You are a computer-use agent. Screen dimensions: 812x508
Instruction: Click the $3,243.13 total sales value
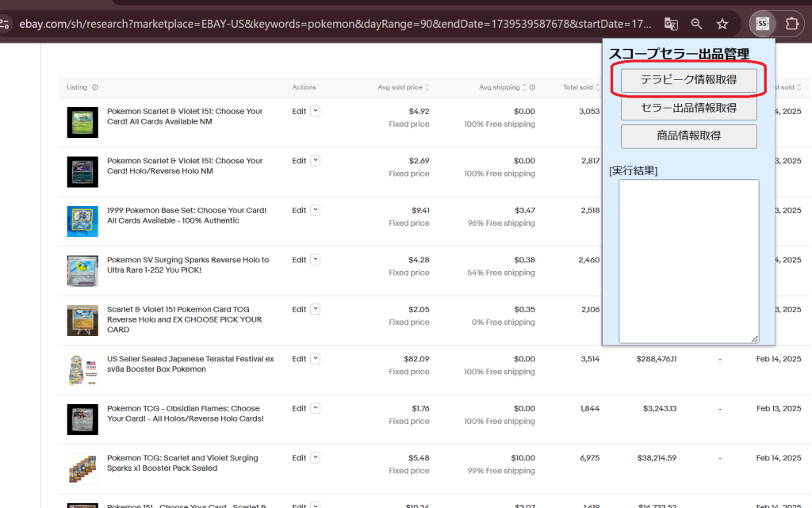tap(660, 409)
